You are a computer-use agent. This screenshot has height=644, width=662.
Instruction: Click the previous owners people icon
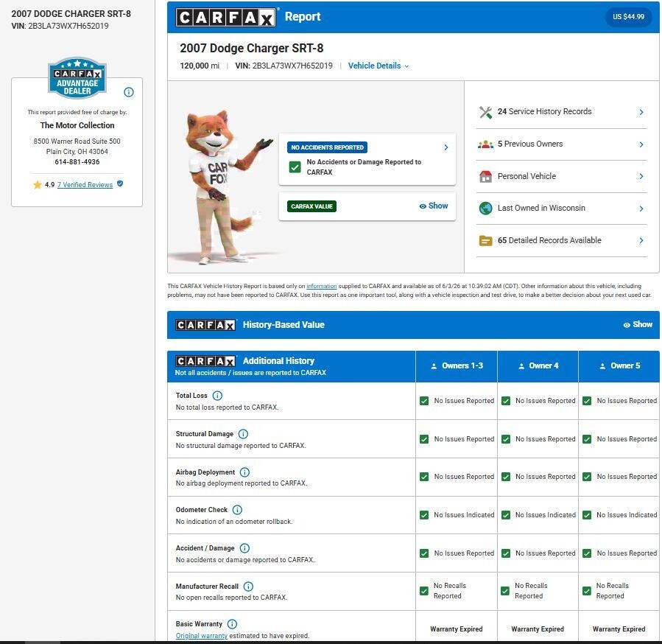tap(485, 144)
